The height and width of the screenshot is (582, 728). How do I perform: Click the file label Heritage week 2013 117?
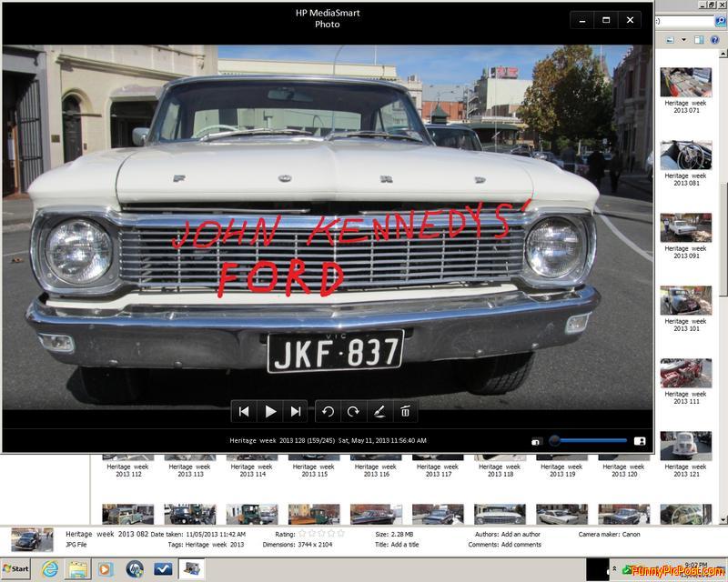click(439, 470)
